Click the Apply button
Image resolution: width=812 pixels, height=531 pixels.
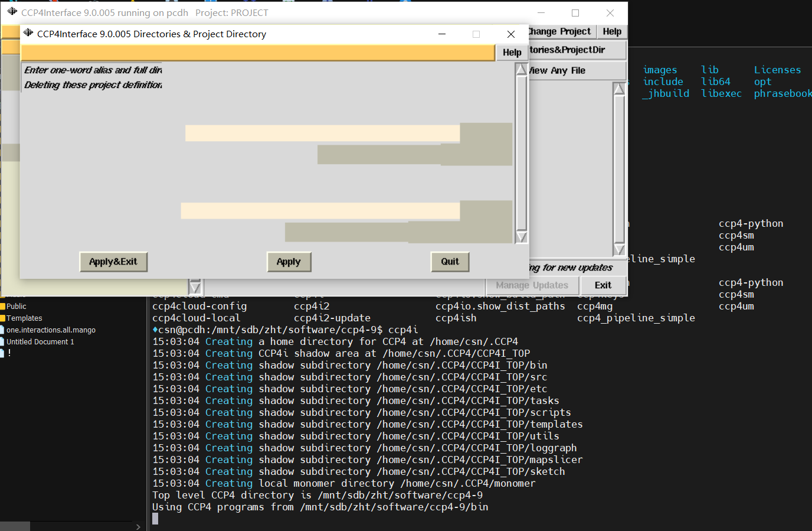pyautogui.click(x=289, y=262)
